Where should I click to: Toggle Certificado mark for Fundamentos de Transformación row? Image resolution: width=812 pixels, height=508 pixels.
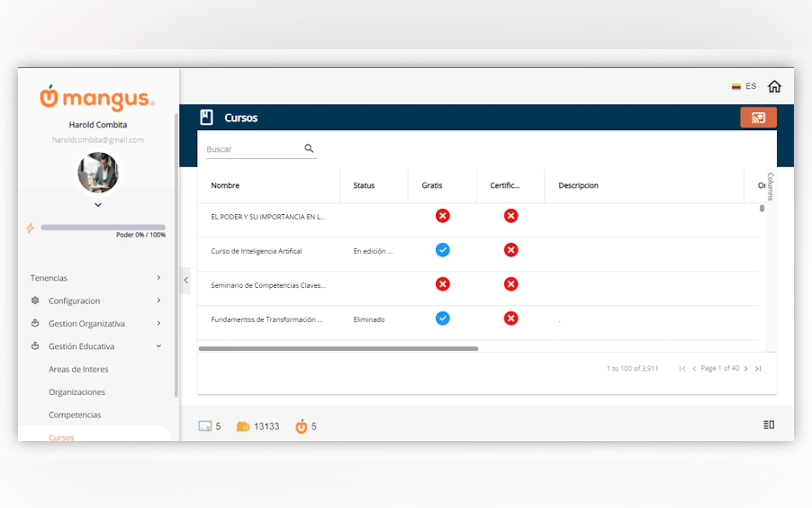tap(511, 319)
